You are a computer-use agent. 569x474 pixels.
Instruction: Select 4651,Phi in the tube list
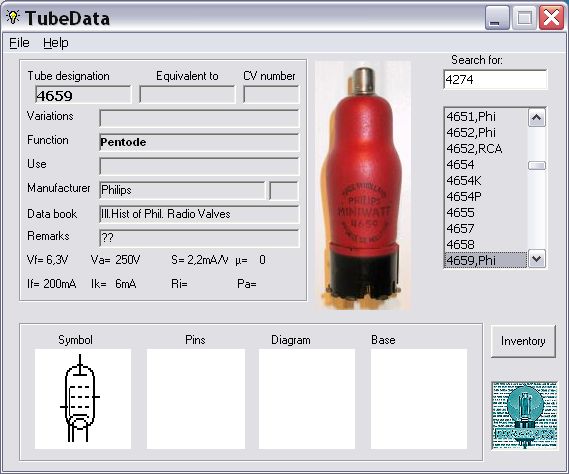pyautogui.click(x=486, y=117)
